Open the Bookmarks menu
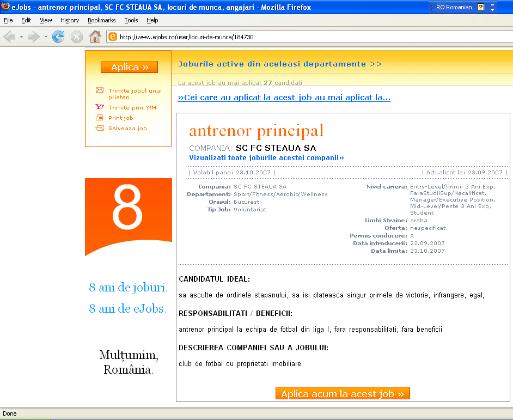The width and height of the screenshot is (513, 420). 102,20
